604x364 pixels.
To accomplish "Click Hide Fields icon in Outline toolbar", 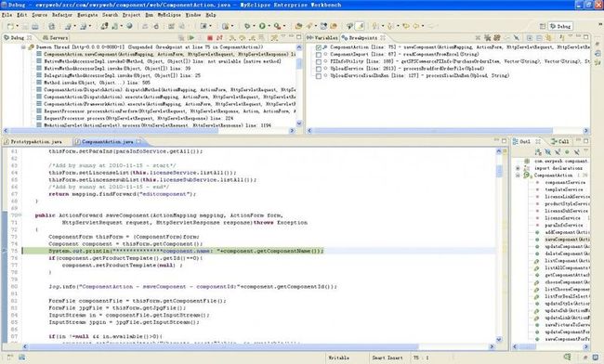I will coord(547,152).
